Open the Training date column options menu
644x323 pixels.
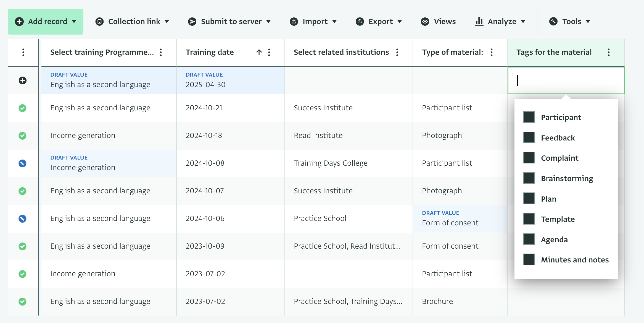[x=269, y=52]
